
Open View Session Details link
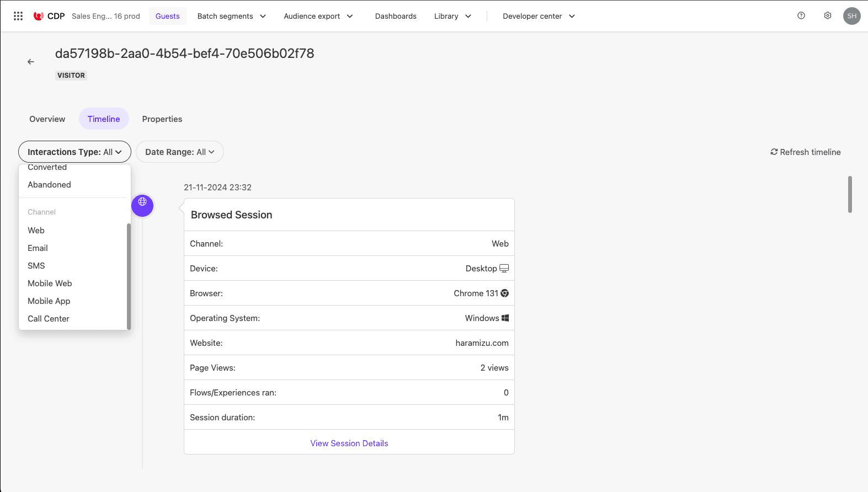pyautogui.click(x=349, y=443)
